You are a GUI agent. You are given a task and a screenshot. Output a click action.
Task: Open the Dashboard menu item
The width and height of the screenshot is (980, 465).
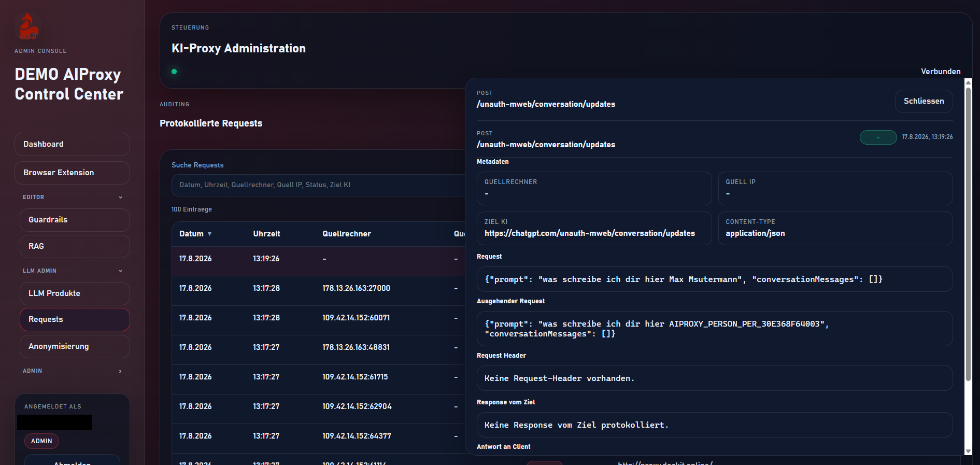(x=72, y=144)
